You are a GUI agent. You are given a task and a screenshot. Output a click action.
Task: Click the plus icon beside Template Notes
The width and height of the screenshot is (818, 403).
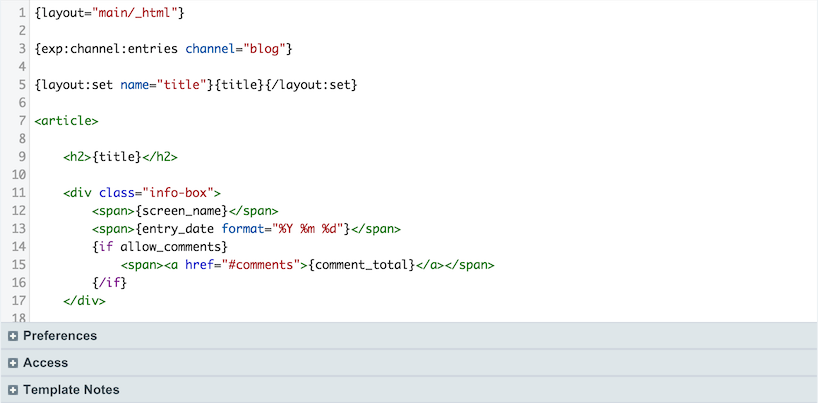click(13, 390)
